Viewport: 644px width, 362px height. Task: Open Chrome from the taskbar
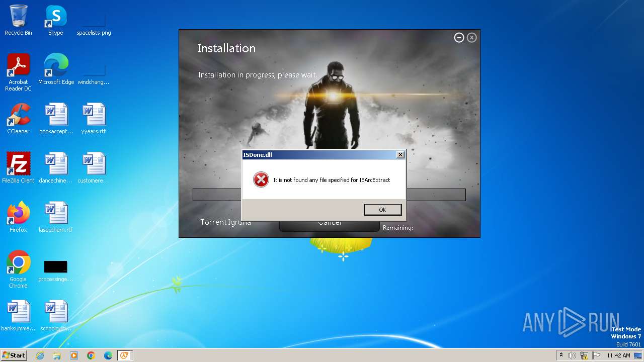pos(91,355)
